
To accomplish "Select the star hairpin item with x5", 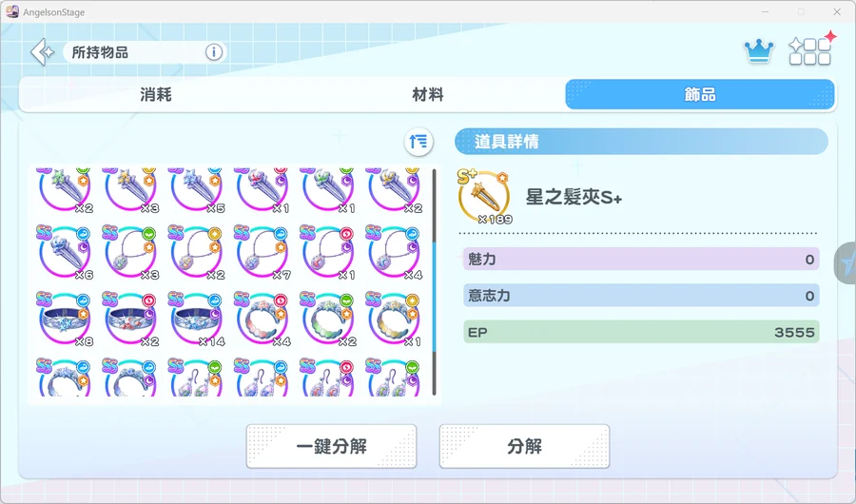I will [196, 190].
